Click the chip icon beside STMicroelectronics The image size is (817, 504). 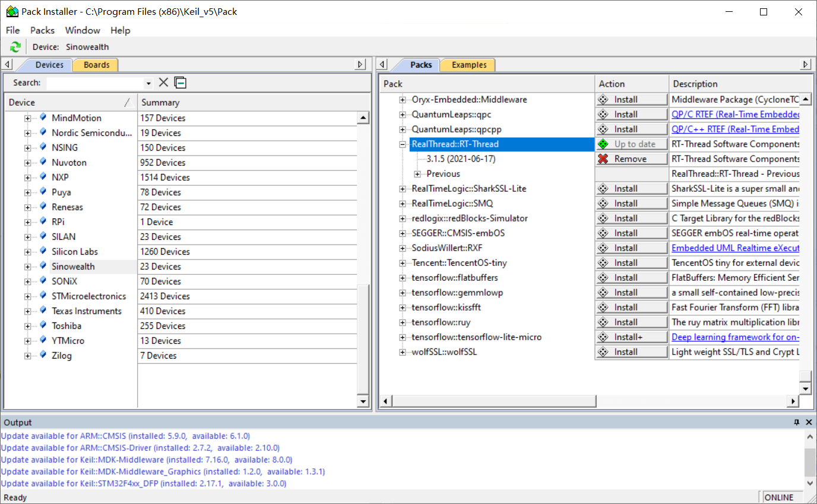pyautogui.click(x=43, y=296)
